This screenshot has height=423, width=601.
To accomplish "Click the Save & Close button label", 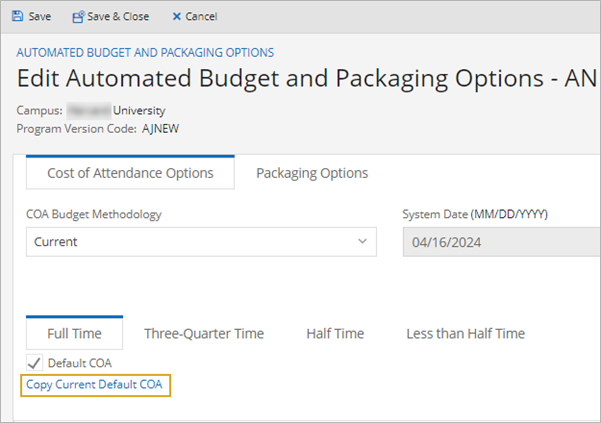I will 118,16.
